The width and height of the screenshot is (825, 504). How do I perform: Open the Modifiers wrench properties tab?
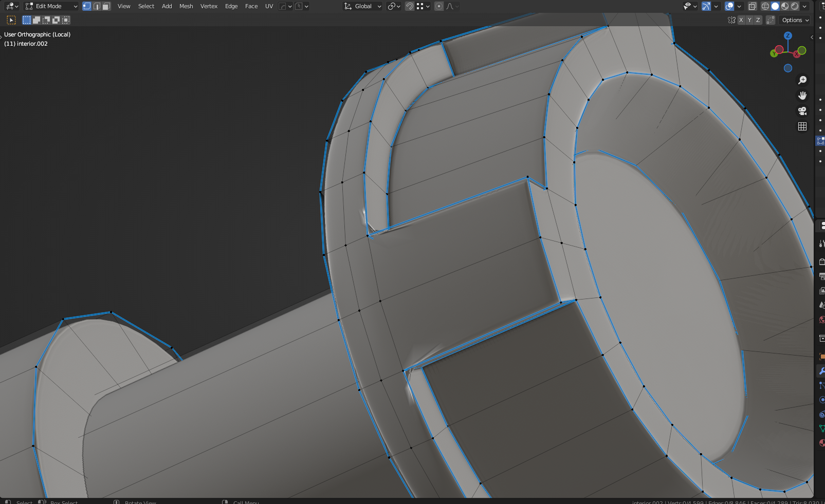[821, 371]
